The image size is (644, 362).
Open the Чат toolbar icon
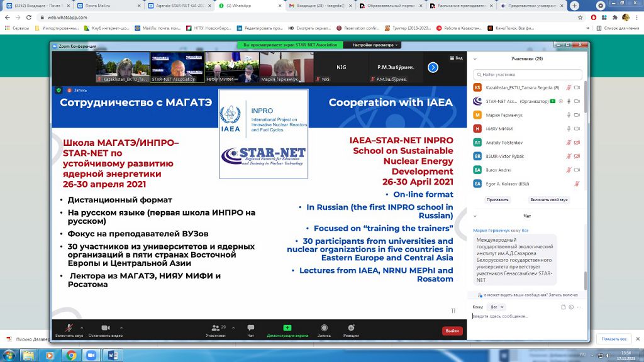[x=250, y=330]
